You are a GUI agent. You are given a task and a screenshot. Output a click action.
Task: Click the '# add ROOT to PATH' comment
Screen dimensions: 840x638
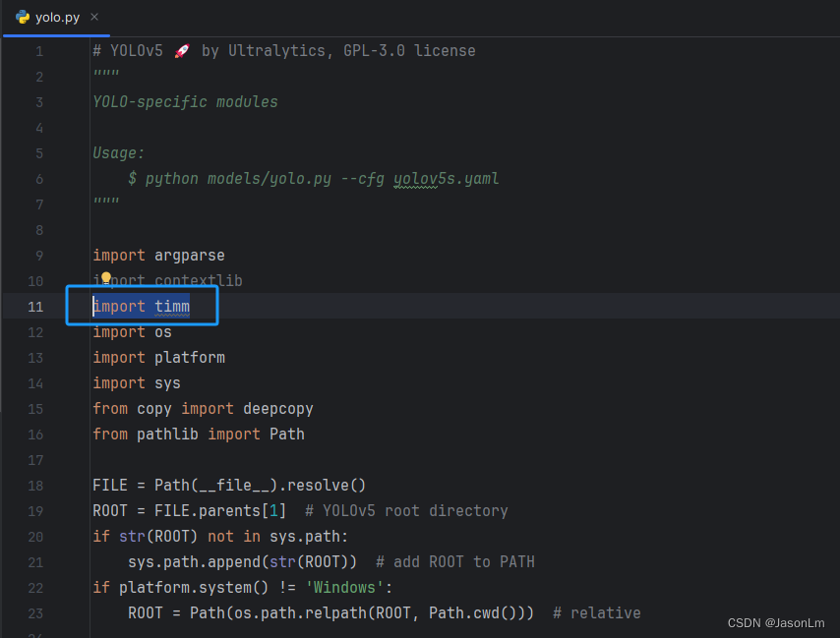[x=455, y=562]
